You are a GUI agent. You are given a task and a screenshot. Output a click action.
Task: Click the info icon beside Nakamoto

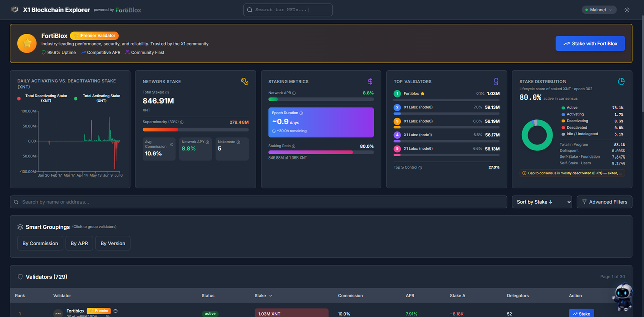click(x=238, y=142)
